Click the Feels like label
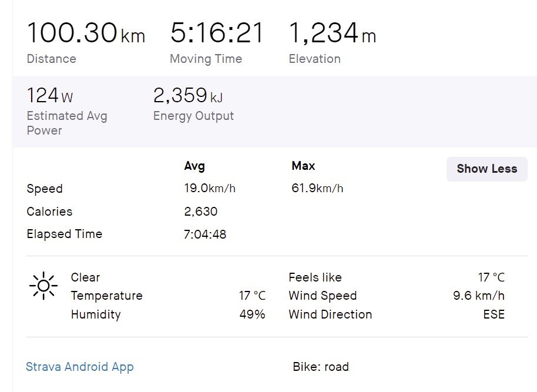The height and width of the screenshot is (392, 537). click(x=315, y=277)
